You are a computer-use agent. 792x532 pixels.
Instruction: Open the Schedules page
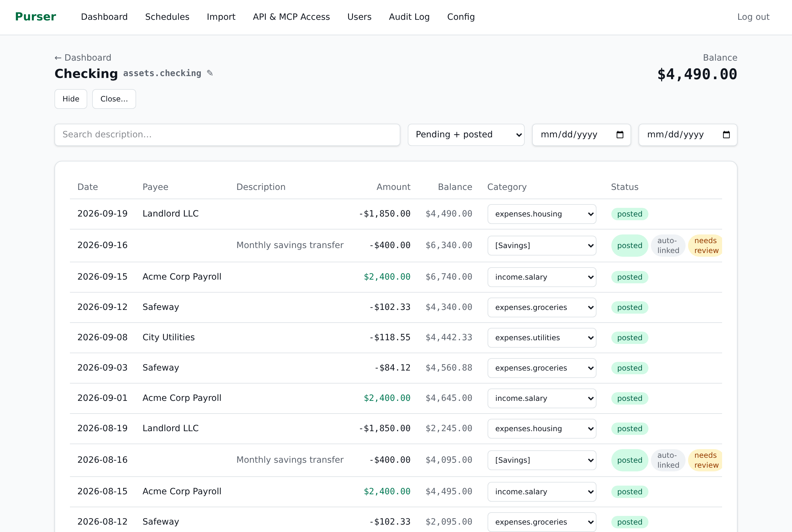167,17
